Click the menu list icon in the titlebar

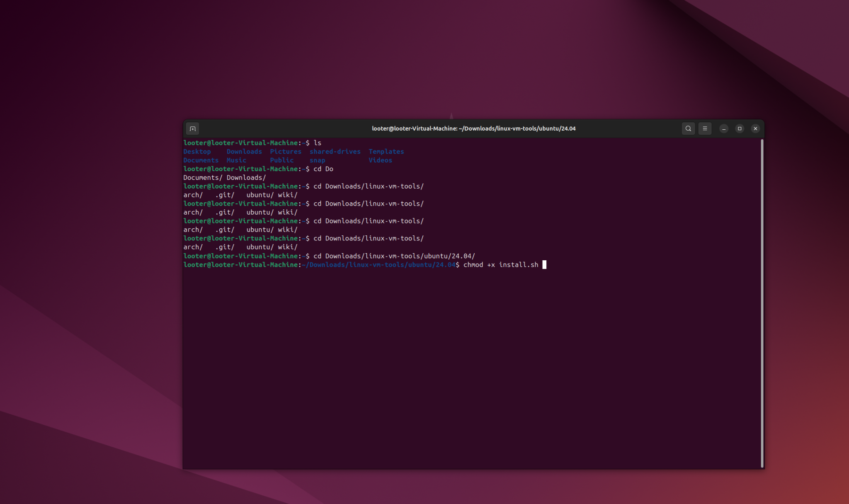705,128
